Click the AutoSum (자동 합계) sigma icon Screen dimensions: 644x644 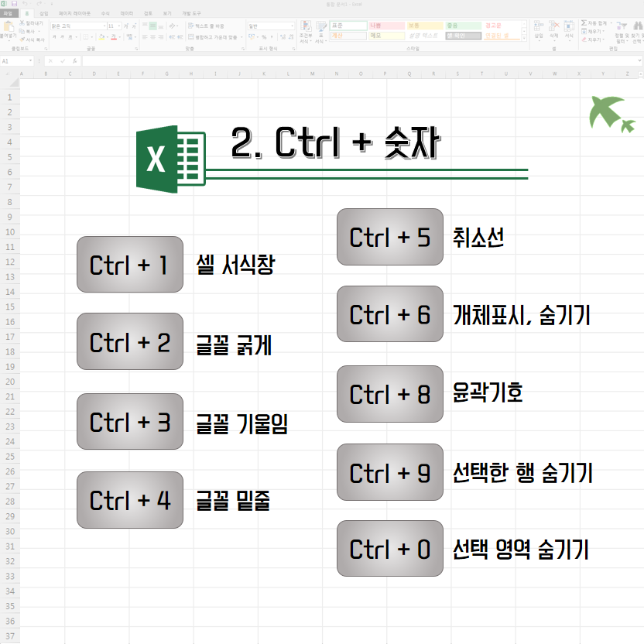[583, 24]
